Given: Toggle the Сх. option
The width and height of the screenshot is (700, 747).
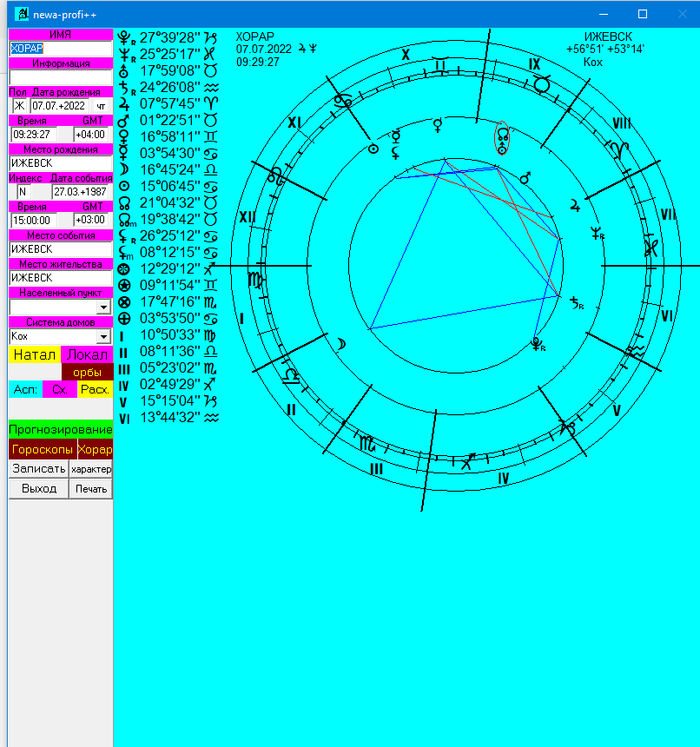Looking at the screenshot, I should (x=60, y=389).
